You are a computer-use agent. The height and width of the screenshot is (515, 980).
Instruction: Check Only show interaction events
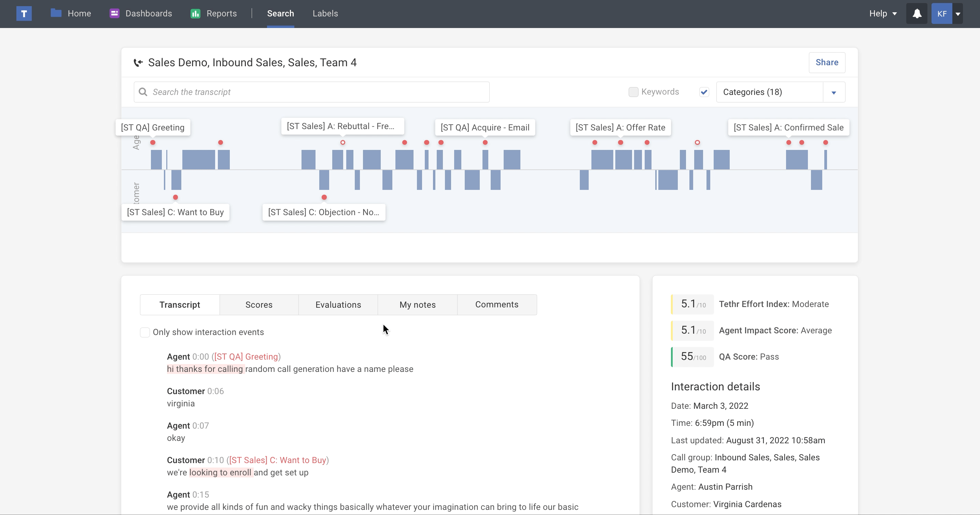tap(145, 332)
